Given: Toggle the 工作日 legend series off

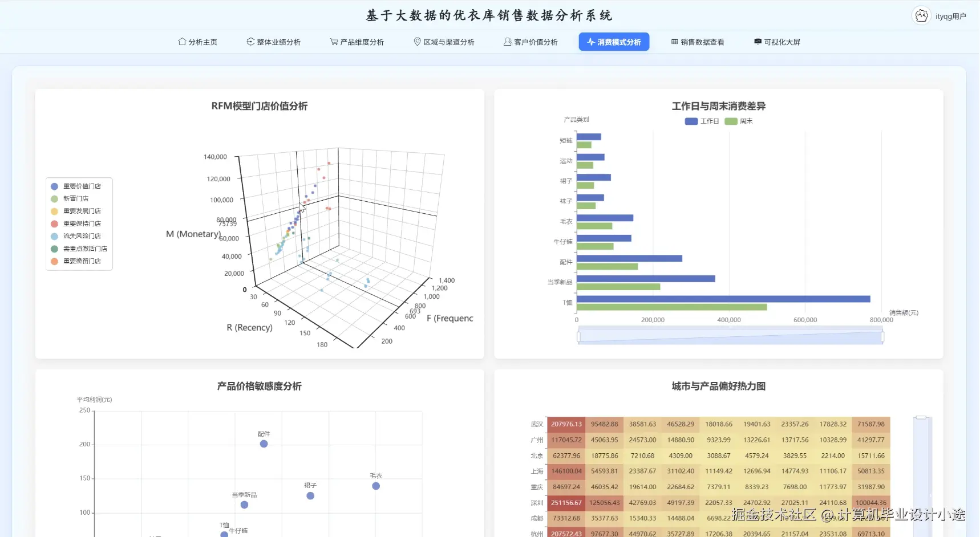Looking at the screenshot, I should pos(702,121).
